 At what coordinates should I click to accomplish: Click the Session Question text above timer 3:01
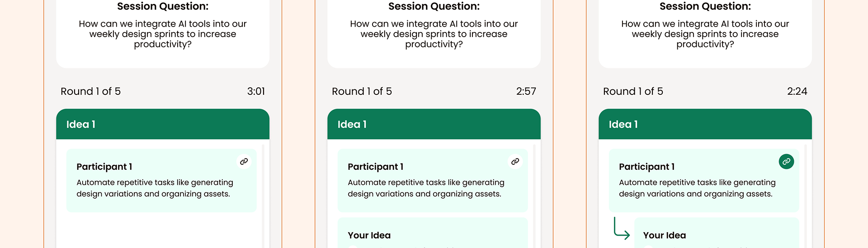pyautogui.click(x=163, y=34)
